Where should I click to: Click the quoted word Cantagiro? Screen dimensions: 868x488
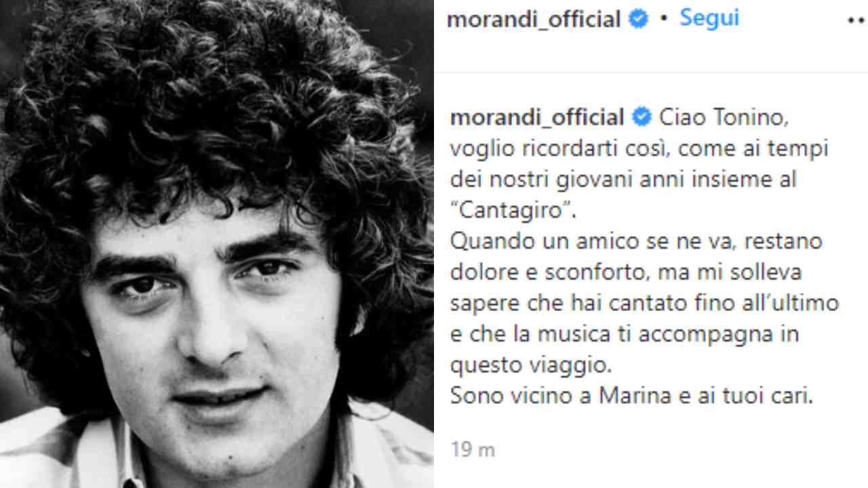(x=513, y=210)
